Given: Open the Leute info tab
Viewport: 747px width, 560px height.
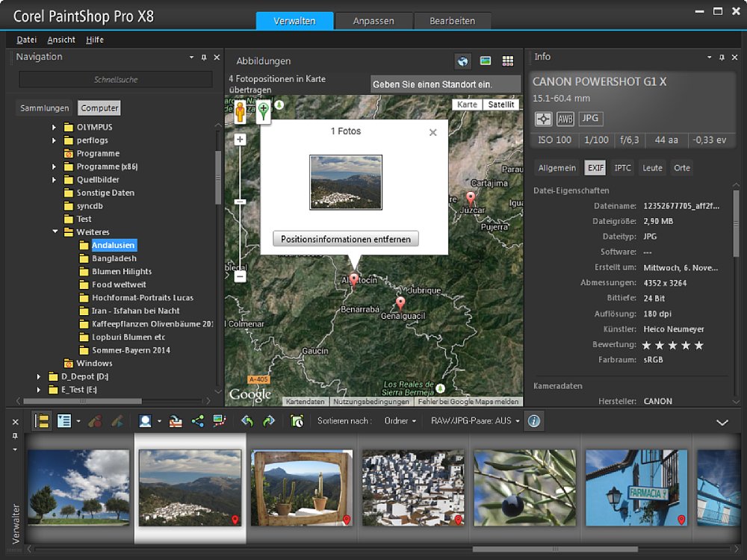Looking at the screenshot, I should pyautogui.click(x=652, y=167).
